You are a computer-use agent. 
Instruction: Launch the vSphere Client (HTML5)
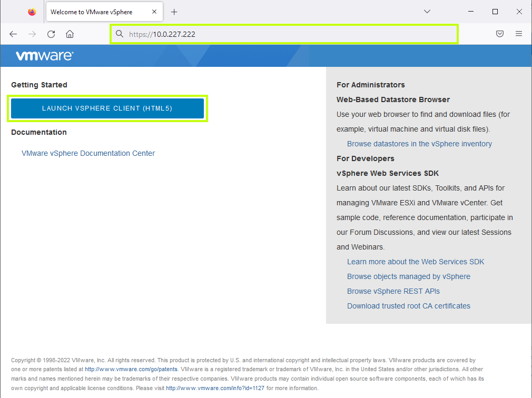[107, 108]
